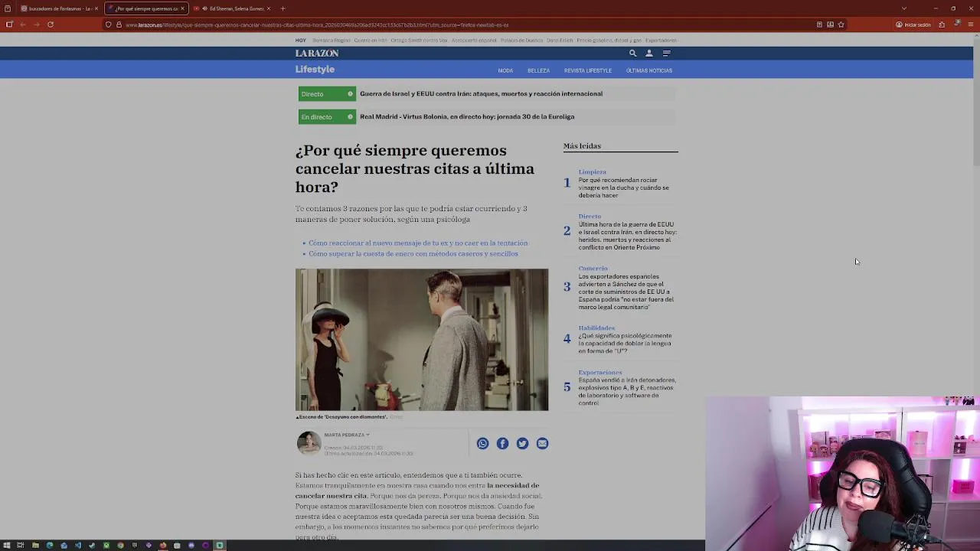
Task: Launch File Explorer from taskbar
Action: pyautogui.click(x=35, y=546)
